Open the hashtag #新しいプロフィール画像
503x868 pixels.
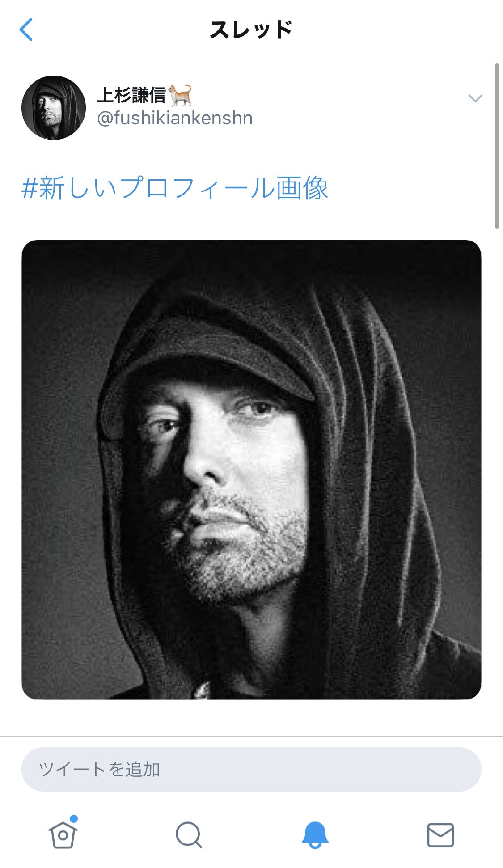[175, 188]
